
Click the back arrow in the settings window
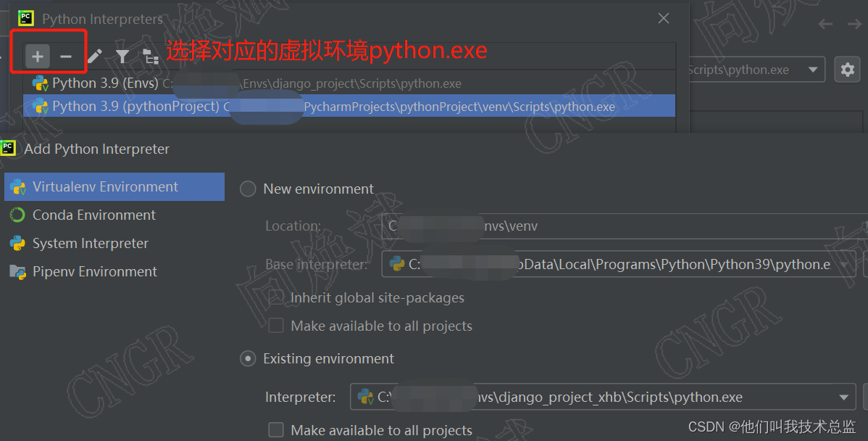(825, 24)
